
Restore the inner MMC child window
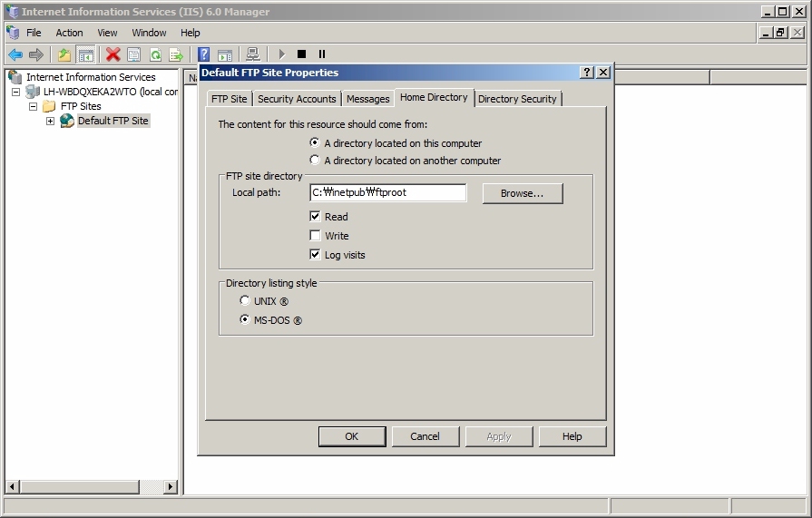click(x=780, y=33)
